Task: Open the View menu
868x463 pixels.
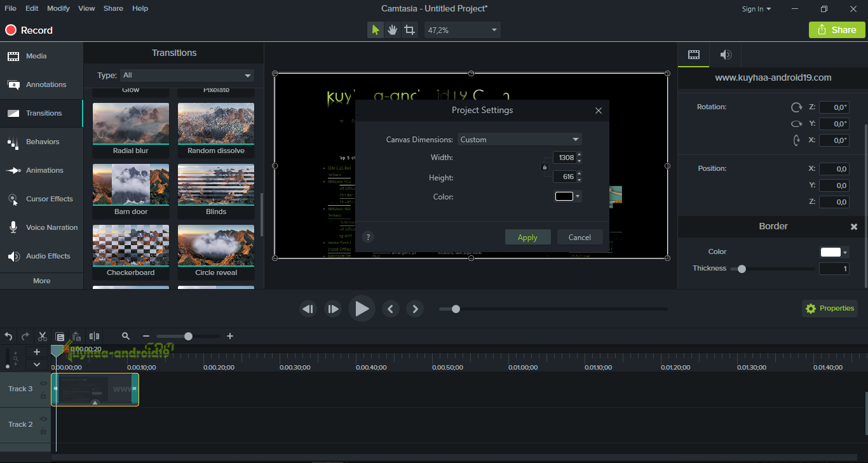Action: [x=86, y=8]
